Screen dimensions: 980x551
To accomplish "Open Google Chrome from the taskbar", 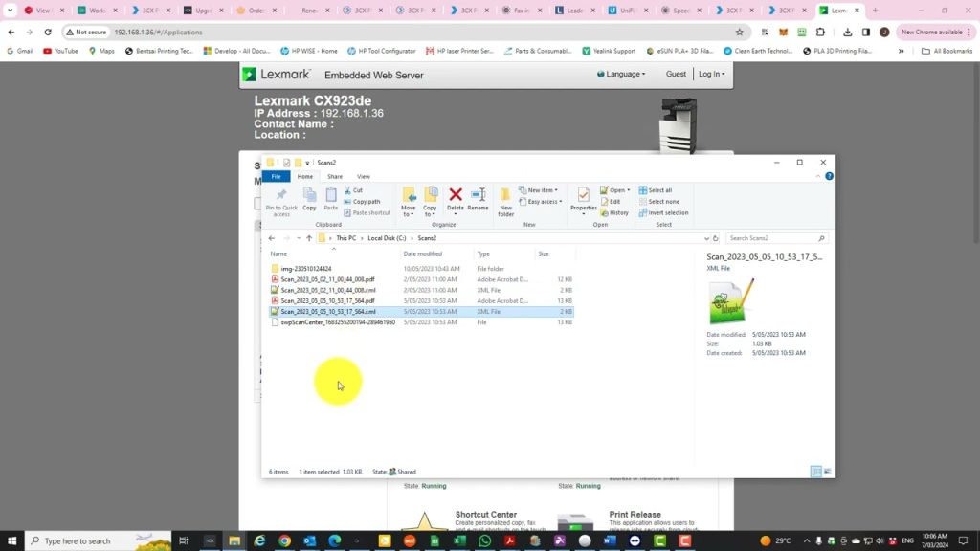I will [284, 541].
